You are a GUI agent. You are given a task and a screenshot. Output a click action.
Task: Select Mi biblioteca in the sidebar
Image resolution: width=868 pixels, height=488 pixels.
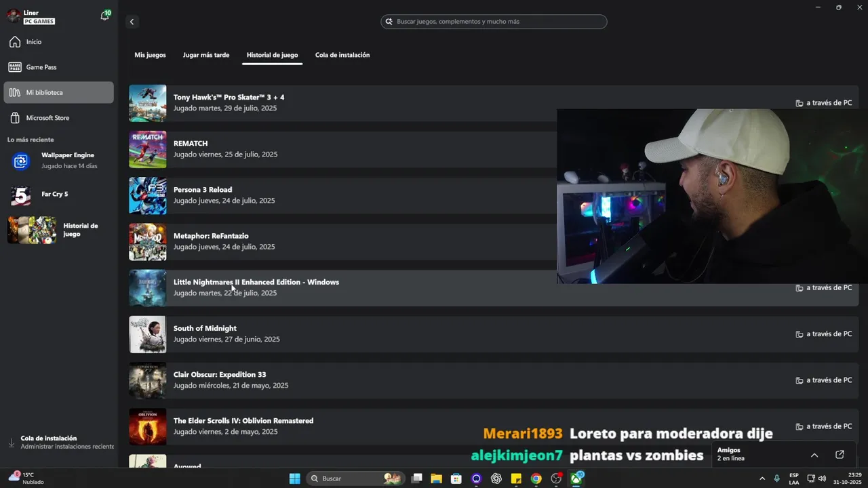[59, 92]
